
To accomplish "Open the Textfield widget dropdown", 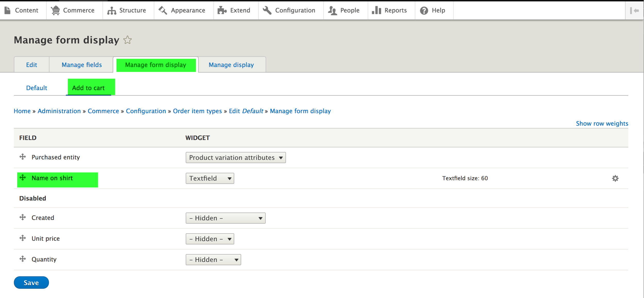I will [x=210, y=178].
